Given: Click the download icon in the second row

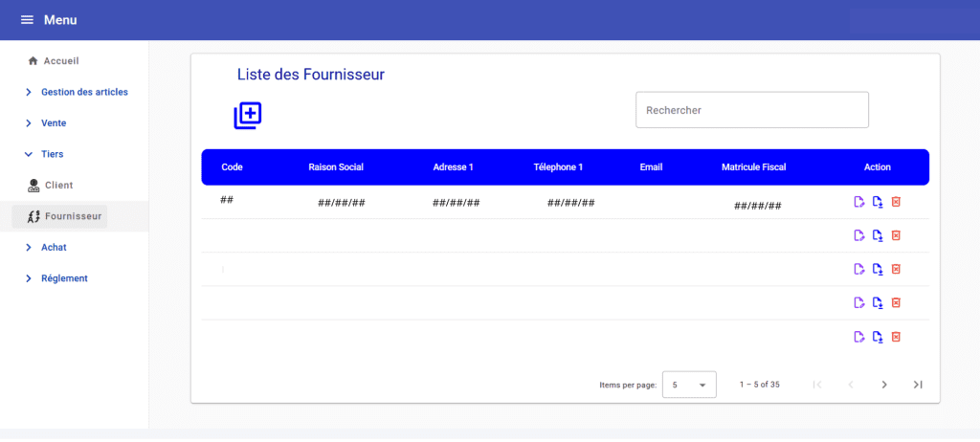Looking at the screenshot, I should [877, 235].
